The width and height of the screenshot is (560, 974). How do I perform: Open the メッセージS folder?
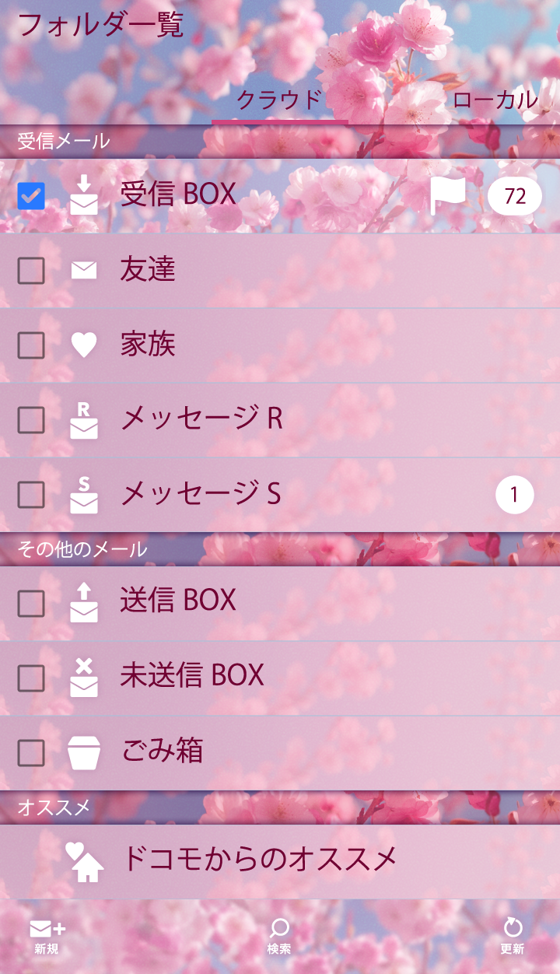coord(201,494)
